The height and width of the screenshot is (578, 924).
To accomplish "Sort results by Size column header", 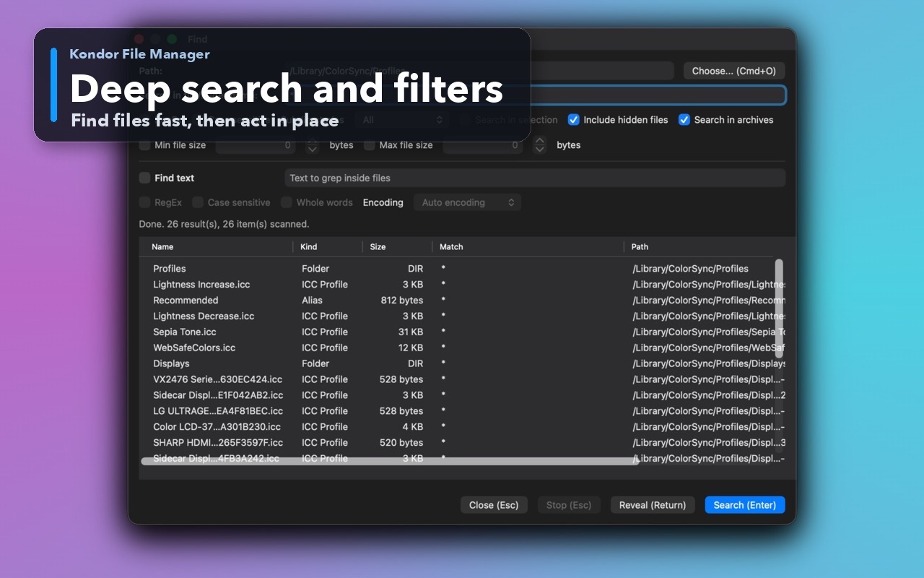I will tap(398, 246).
